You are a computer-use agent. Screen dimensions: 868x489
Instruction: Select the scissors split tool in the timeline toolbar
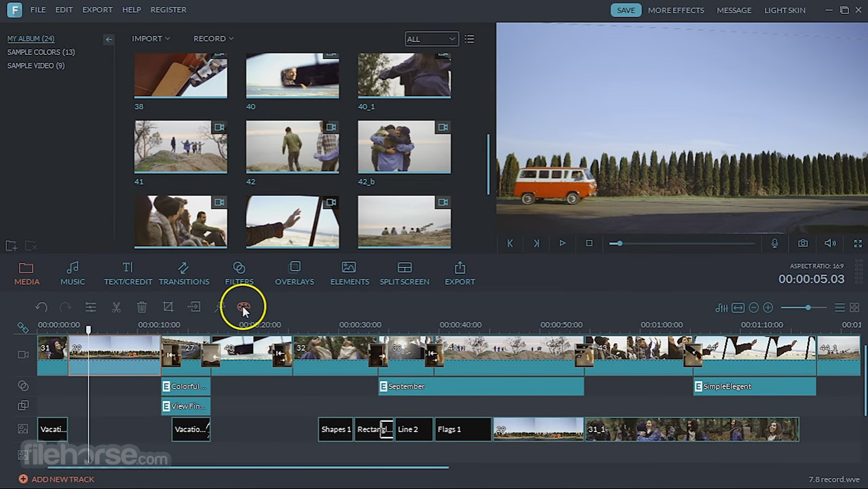coord(116,307)
